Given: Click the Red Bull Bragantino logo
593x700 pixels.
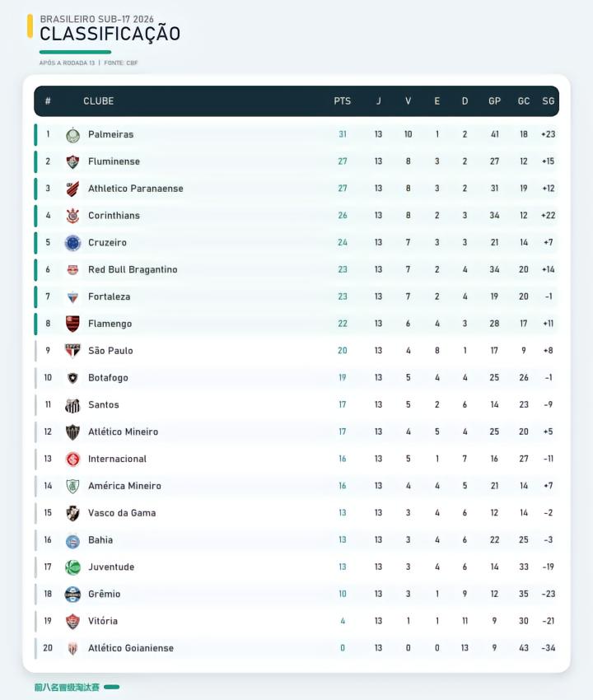Looking at the screenshot, I should pos(72,269).
